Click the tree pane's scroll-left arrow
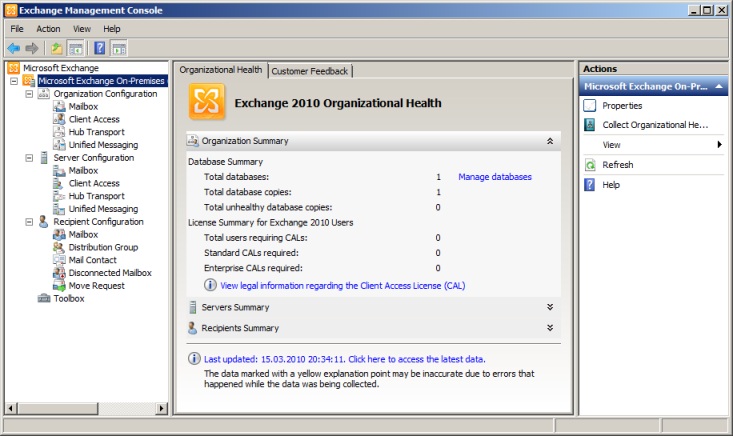 [11, 408]
